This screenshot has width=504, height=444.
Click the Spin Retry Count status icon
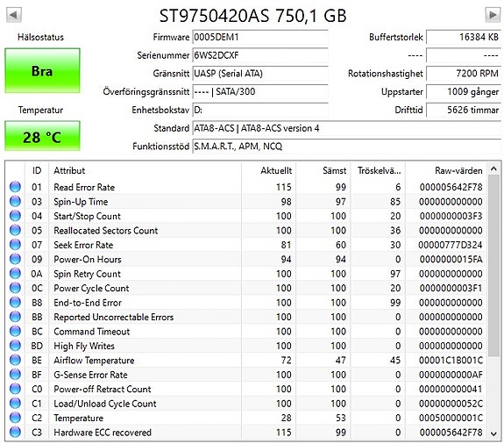coord(15,274)
